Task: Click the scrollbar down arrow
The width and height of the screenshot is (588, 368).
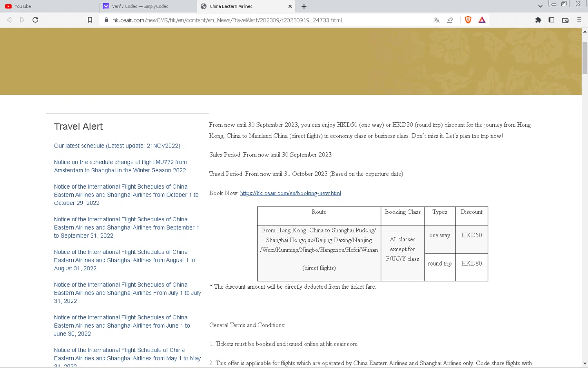Action: (x=584, y=363)
